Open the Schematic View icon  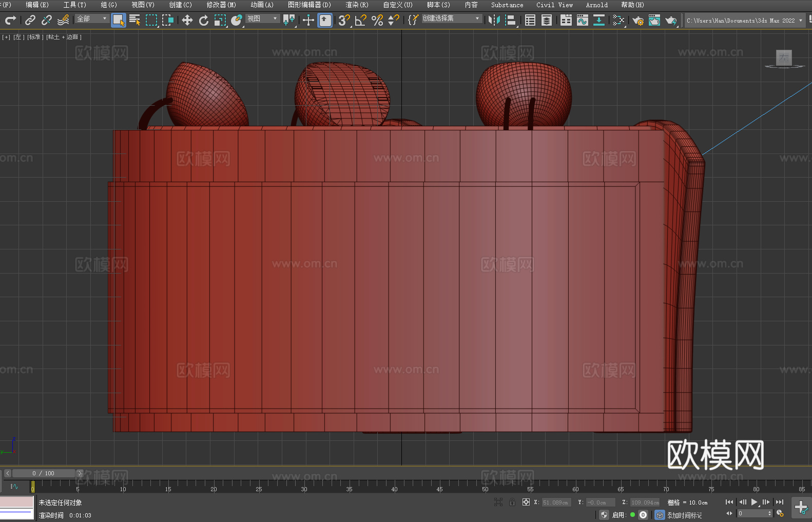coord(599,20)
